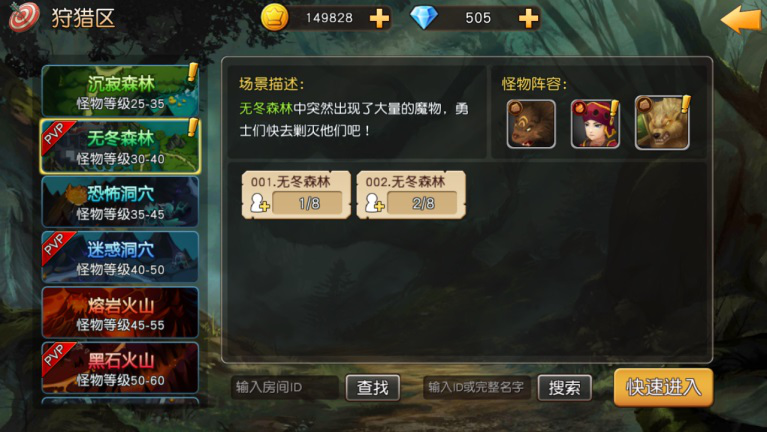Image resolution: width=767 pixels, height=432 pixels.
Task: Click the orange back arrow icon
Action: (x=741, y=19)
